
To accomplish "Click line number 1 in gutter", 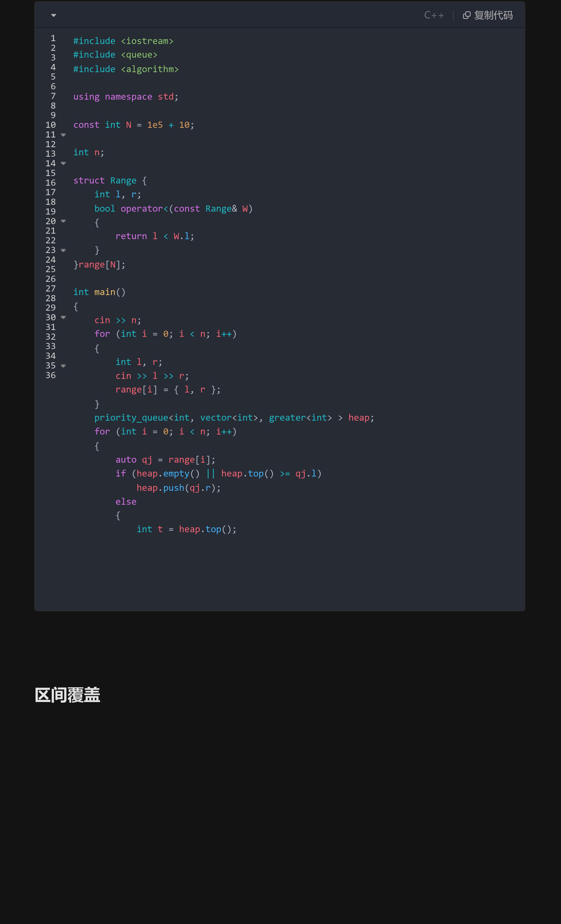I will pos(53,38).
